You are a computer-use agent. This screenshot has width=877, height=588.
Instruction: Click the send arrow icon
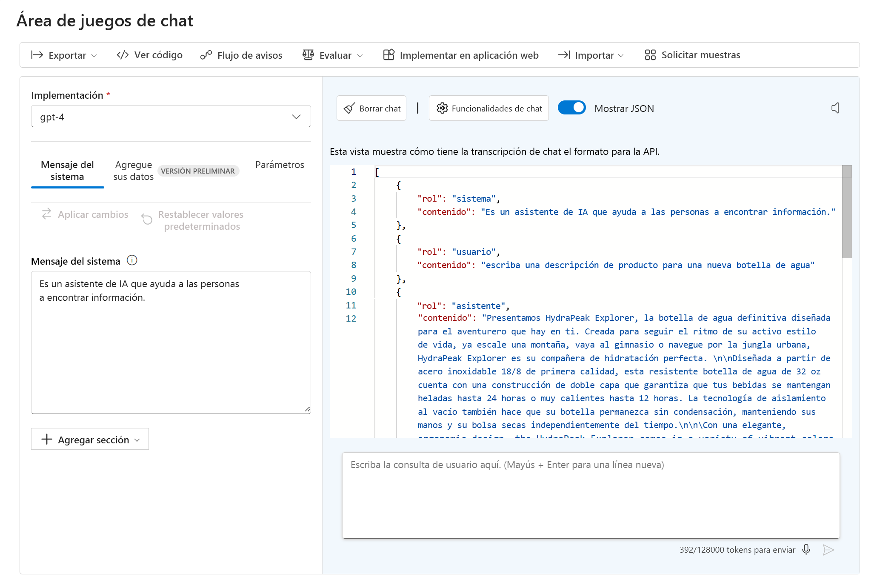(x=828, y=550)
